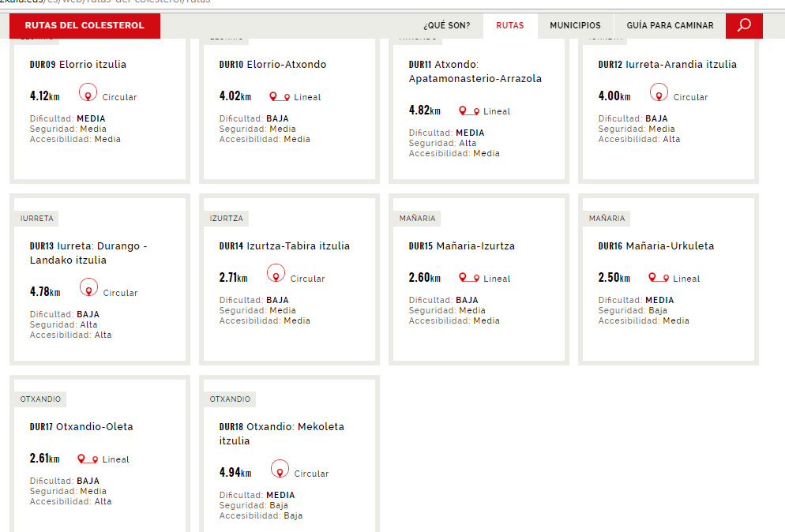
Task: Open the ¿Qué son? menu item
Action: [x=446, y=25]
